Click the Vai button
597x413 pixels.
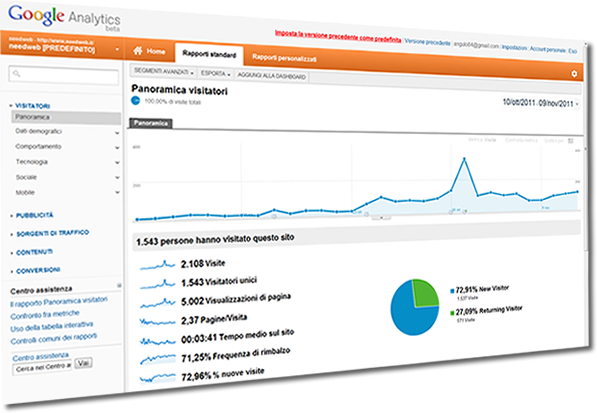click(x=83, y=363)
